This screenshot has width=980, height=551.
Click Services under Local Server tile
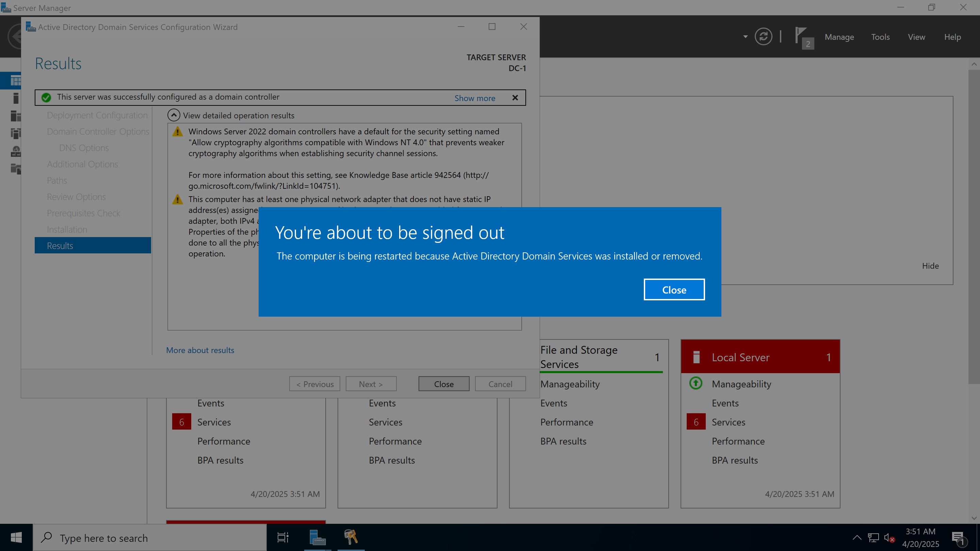728,422
